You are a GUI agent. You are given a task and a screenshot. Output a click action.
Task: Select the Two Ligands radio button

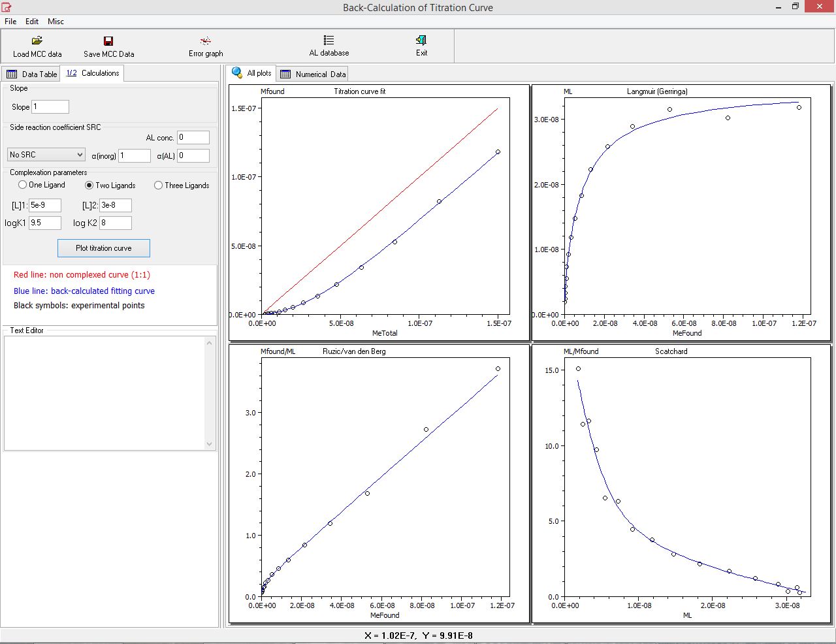89,185
